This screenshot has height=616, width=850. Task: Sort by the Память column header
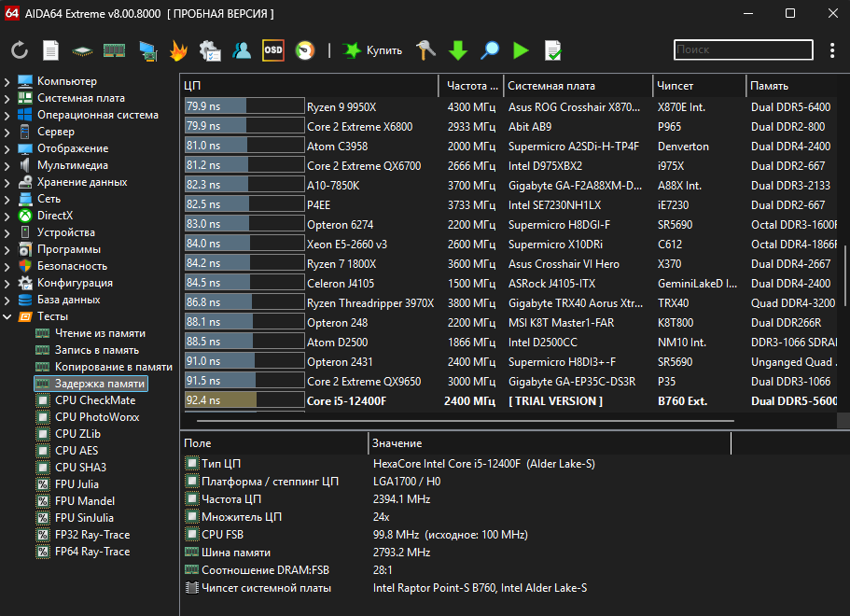tap(770, 86)
